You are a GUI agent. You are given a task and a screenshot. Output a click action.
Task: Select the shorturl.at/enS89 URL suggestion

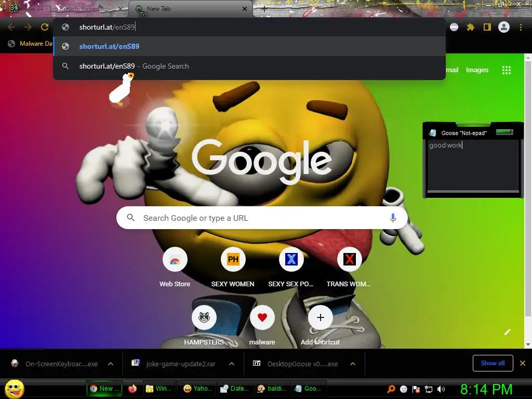point(249,46)
